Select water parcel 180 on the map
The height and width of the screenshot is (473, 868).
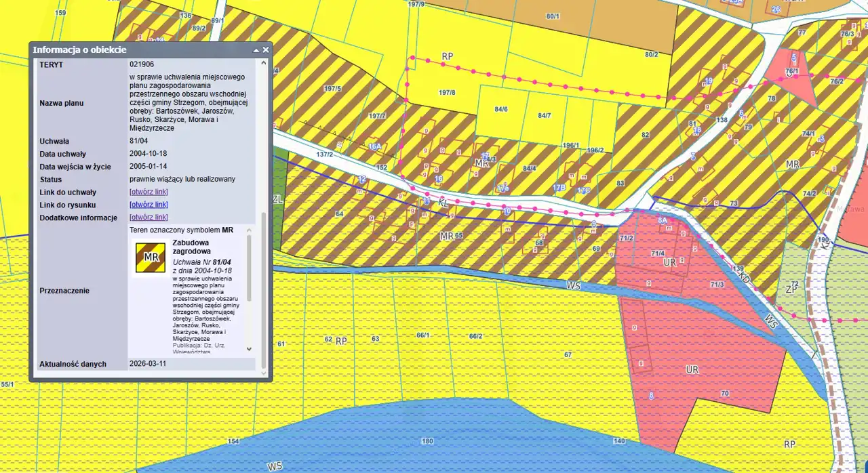point(427,441)
